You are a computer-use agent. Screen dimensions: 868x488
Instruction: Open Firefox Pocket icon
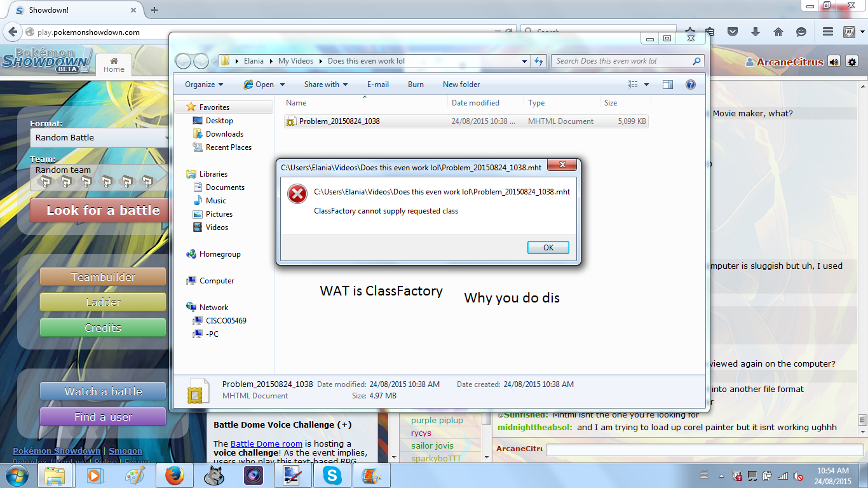733,32
